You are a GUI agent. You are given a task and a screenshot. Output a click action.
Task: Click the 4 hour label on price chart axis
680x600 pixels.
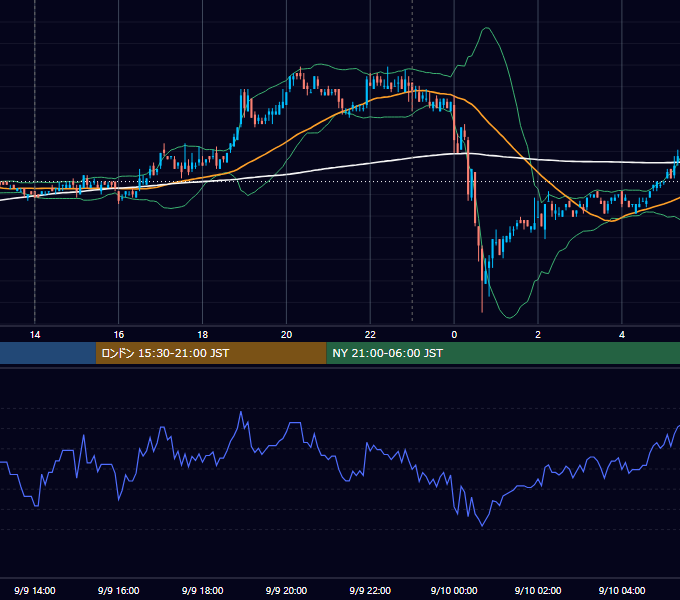[x=622, y=335]
